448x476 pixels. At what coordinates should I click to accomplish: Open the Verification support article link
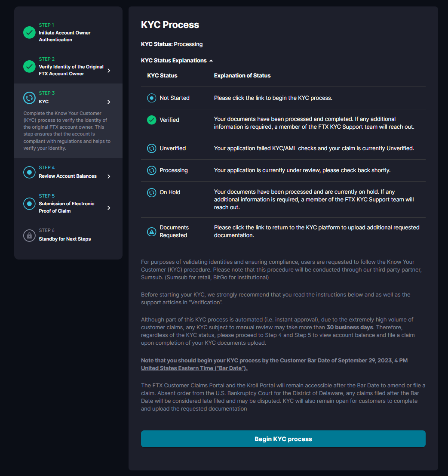pos(205,302)
